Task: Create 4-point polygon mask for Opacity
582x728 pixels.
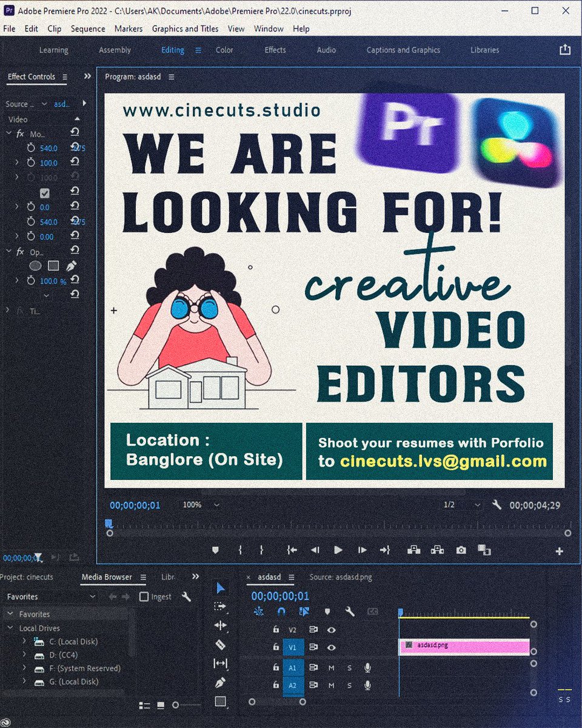Action: pyautogui.click(x=53, y=266)
